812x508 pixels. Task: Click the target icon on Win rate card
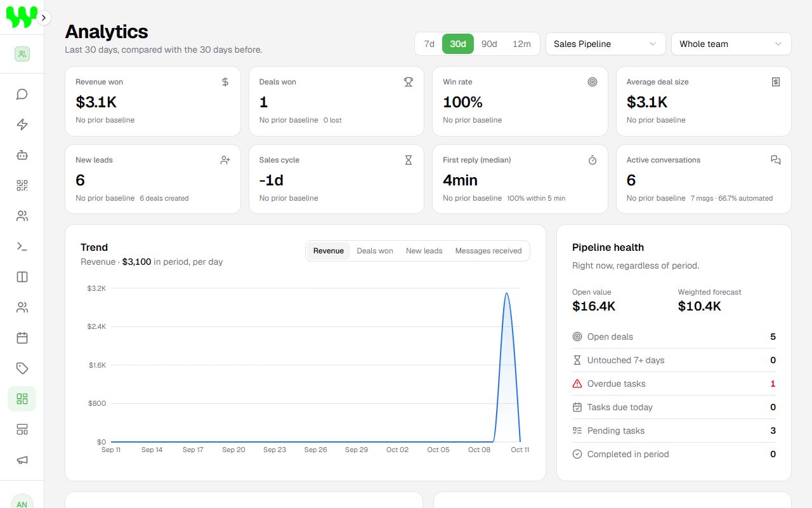point(593,82)
